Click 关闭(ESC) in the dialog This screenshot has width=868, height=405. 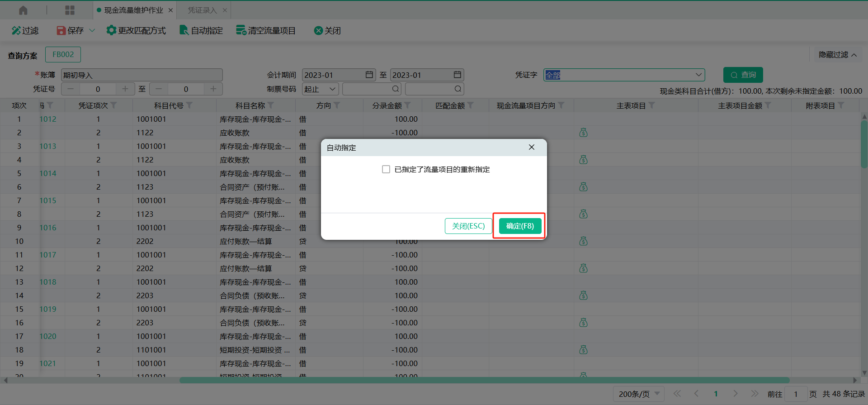click(468, 226)
